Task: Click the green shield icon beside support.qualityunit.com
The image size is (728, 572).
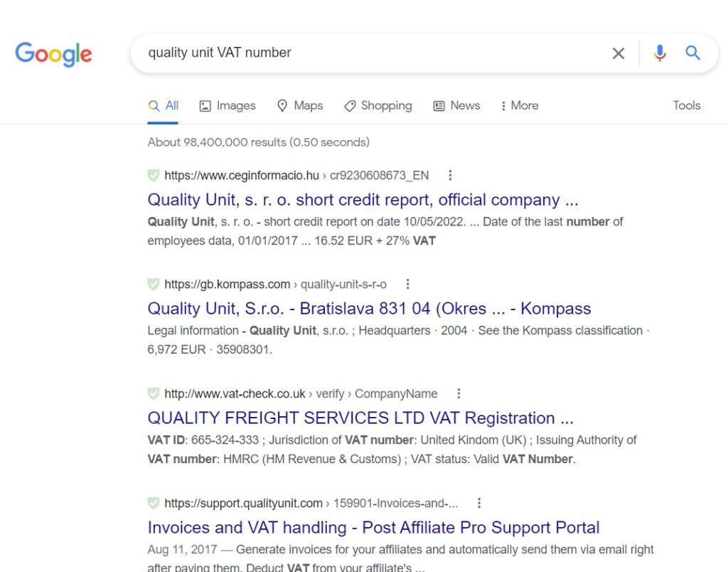Action: click(x=153, y=503)
